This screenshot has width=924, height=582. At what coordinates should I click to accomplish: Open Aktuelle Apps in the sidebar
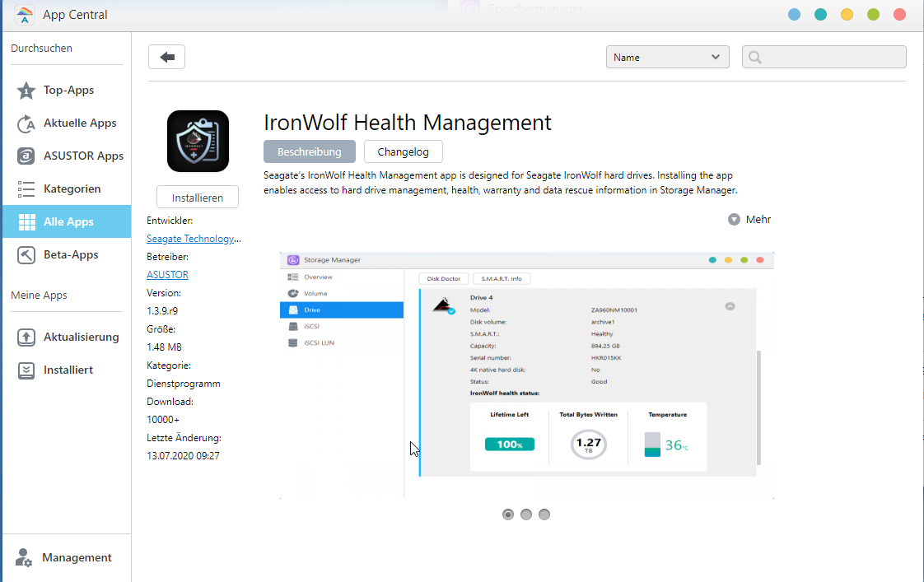pos(67,123)
